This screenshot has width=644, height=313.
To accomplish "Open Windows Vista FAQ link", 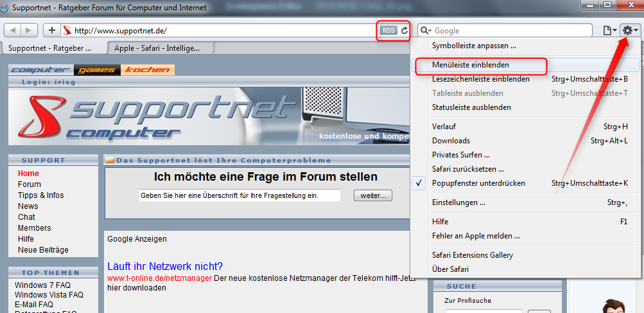I will coord(49,295).
